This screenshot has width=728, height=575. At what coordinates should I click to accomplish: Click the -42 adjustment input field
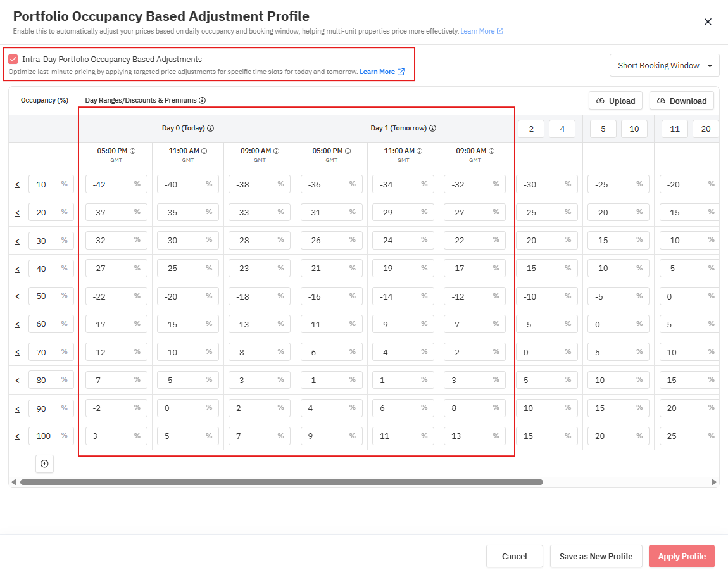pos(109,184)
